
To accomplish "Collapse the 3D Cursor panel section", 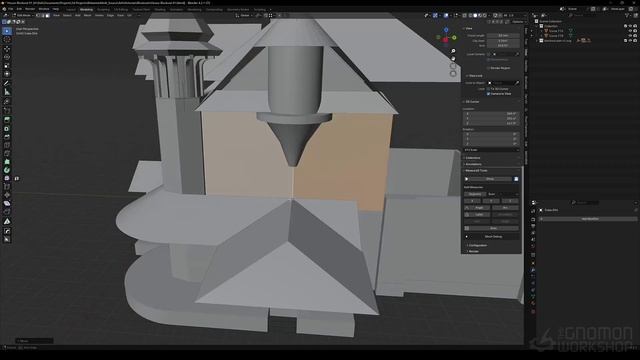I will click(472, 102).
